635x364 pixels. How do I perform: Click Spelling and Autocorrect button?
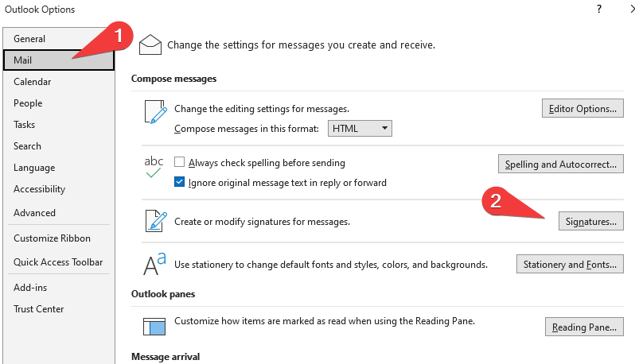[561, 165]
